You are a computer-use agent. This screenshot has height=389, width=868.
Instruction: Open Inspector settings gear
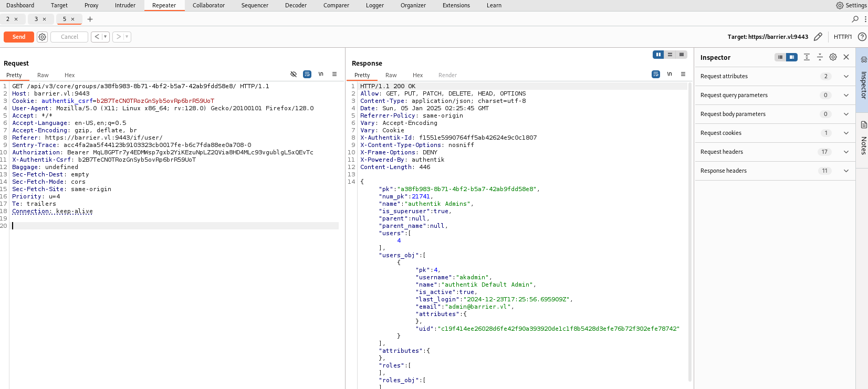coord(833,57)
